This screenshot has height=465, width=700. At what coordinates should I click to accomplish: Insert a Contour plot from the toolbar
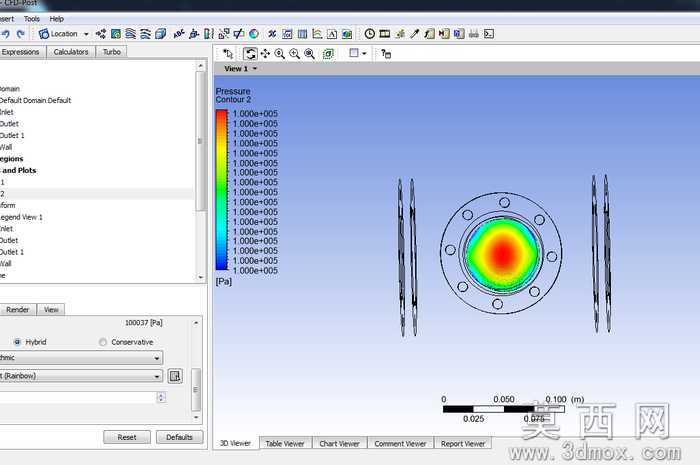pos(116,34)
